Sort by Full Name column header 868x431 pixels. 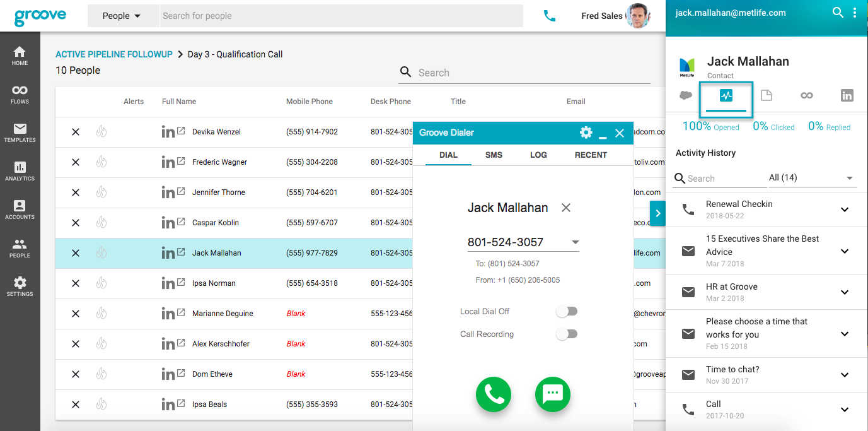(179, 102)
